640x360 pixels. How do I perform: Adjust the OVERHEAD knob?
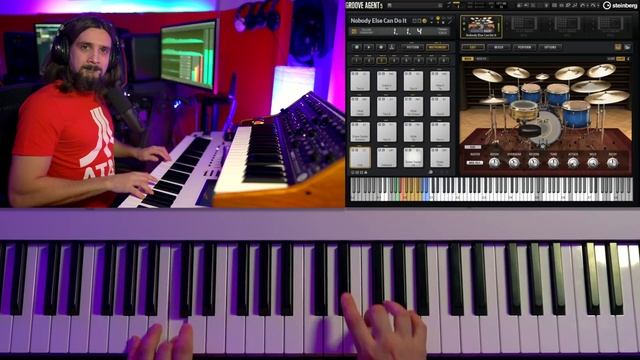(x=514, y=163)
